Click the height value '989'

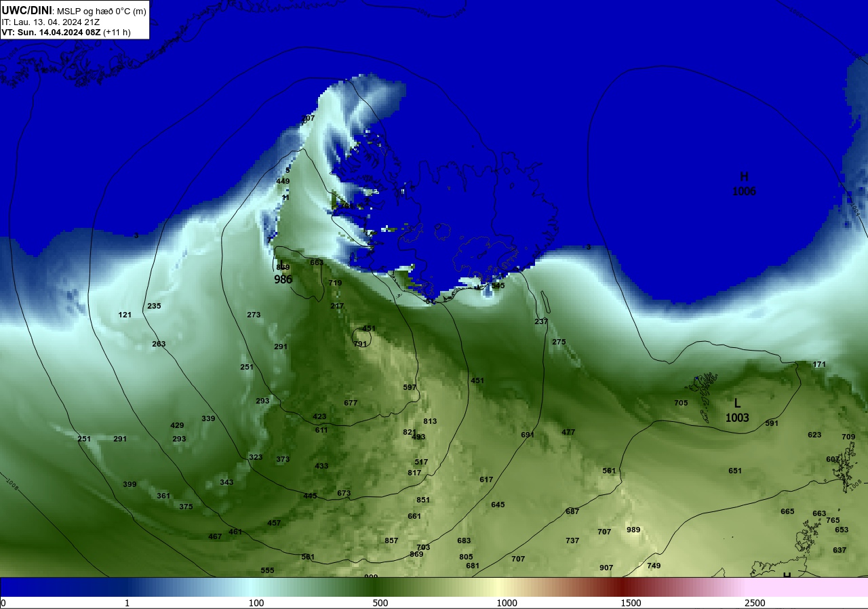pos(633,530)
